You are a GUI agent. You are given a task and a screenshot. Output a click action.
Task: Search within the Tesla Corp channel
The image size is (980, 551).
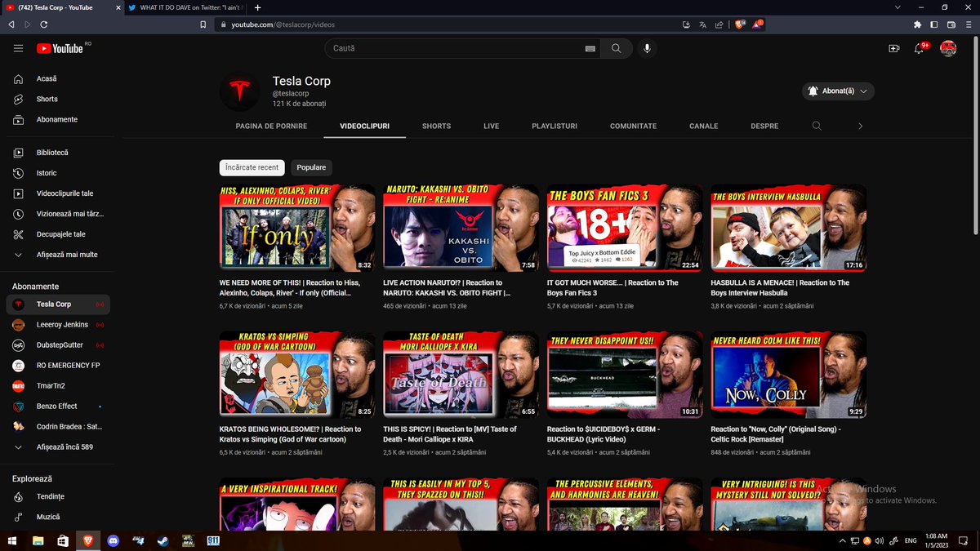[x=817, y=127]
